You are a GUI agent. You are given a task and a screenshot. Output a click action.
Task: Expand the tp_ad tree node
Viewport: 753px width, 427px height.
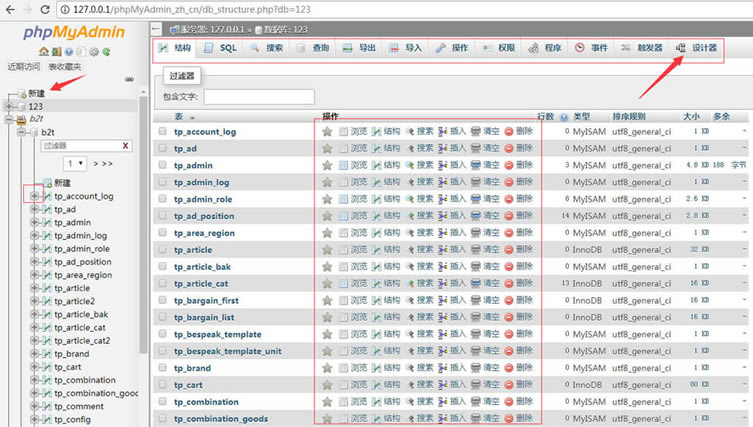coord(34,209)
